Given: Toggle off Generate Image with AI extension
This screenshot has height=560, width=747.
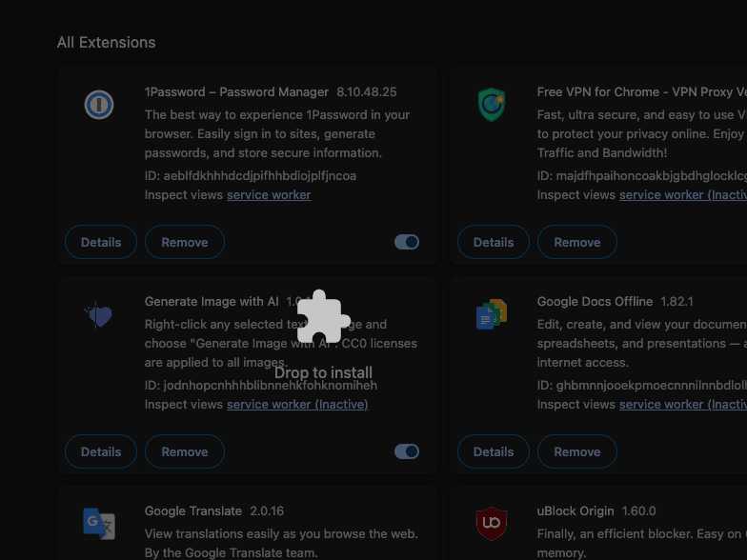Looking at the screenshot, I should 407,451.
